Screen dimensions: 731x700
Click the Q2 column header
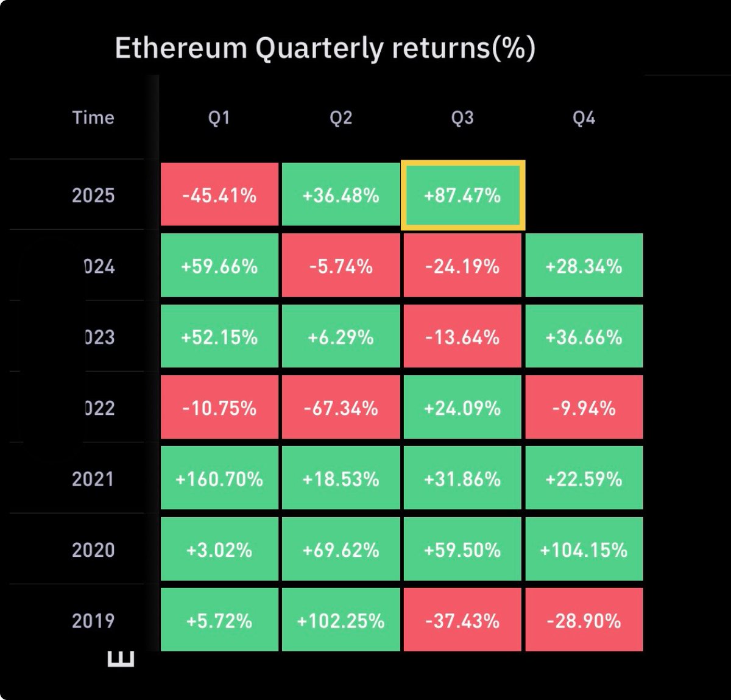[x=341, y=118]
